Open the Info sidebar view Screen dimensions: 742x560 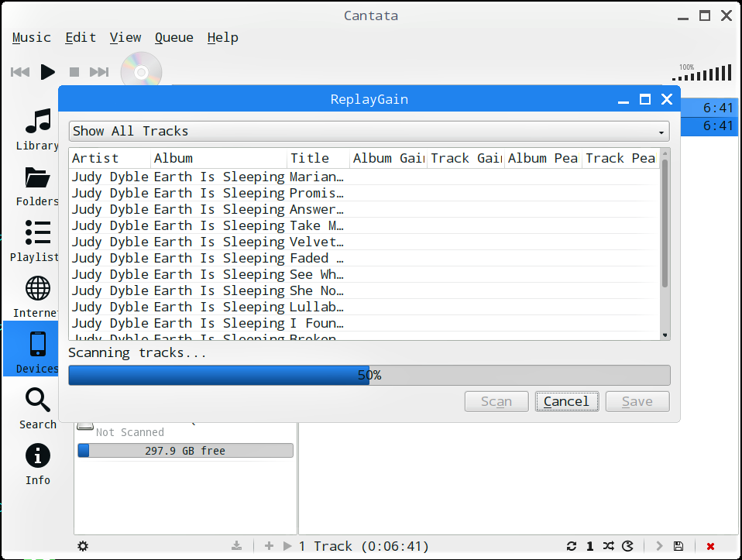pyautogui.click(x=37, y=464)
